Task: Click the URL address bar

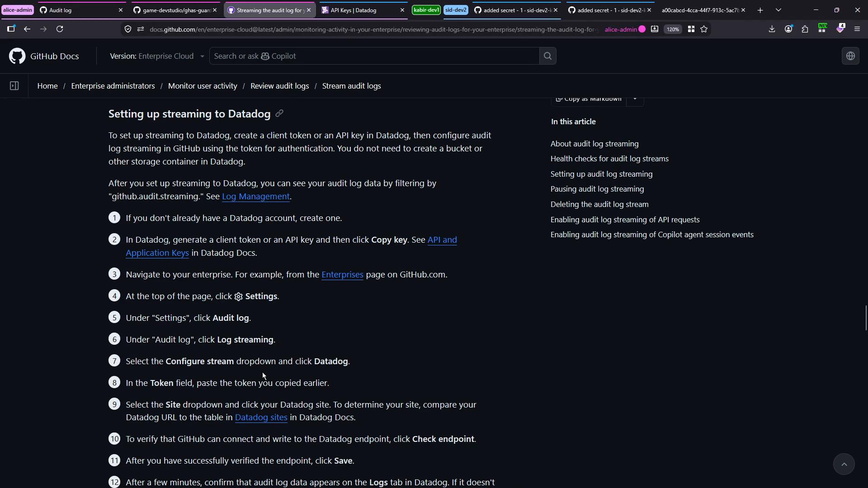Action: click(x=373, y=29)
